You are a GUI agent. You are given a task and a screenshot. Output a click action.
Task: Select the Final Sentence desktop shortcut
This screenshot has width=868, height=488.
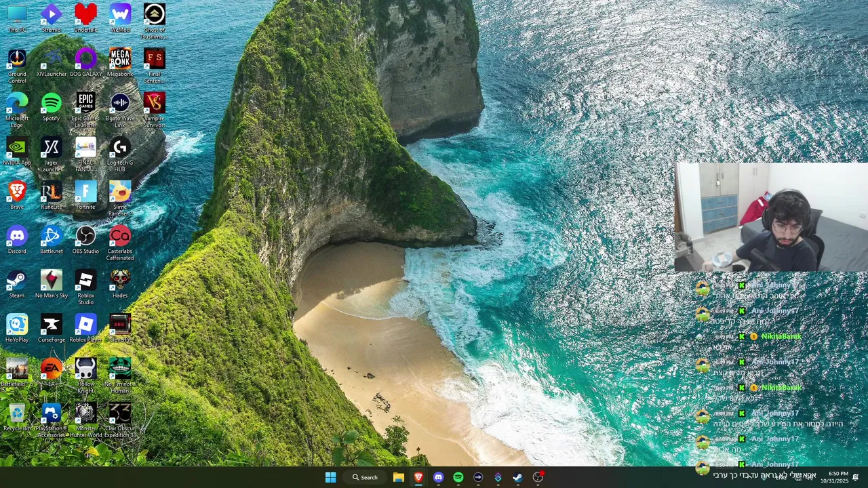point(154,66)
